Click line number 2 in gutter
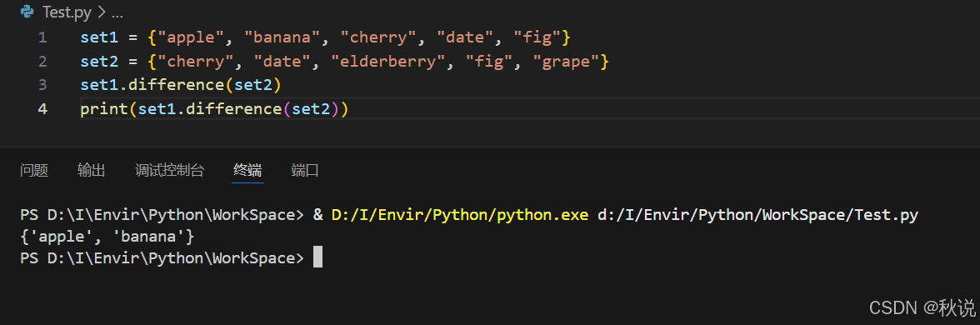980x325 pixels. tap(42, 62)
